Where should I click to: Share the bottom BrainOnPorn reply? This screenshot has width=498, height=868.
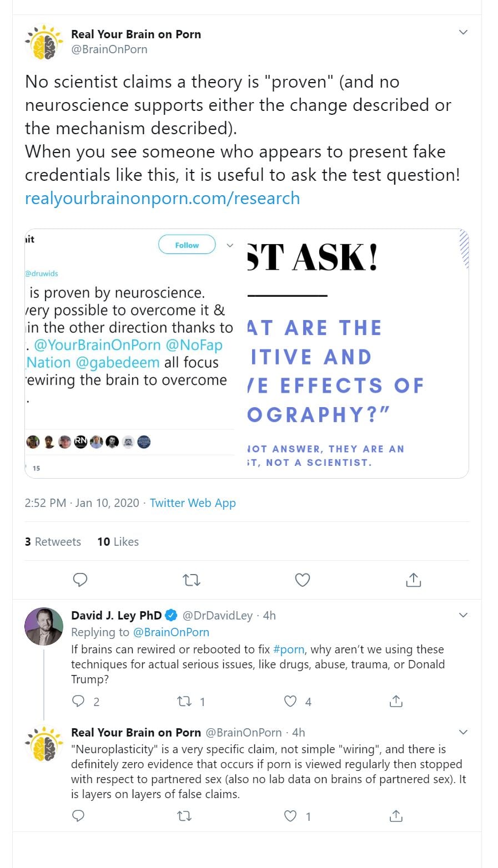click(x=396, y=816)
